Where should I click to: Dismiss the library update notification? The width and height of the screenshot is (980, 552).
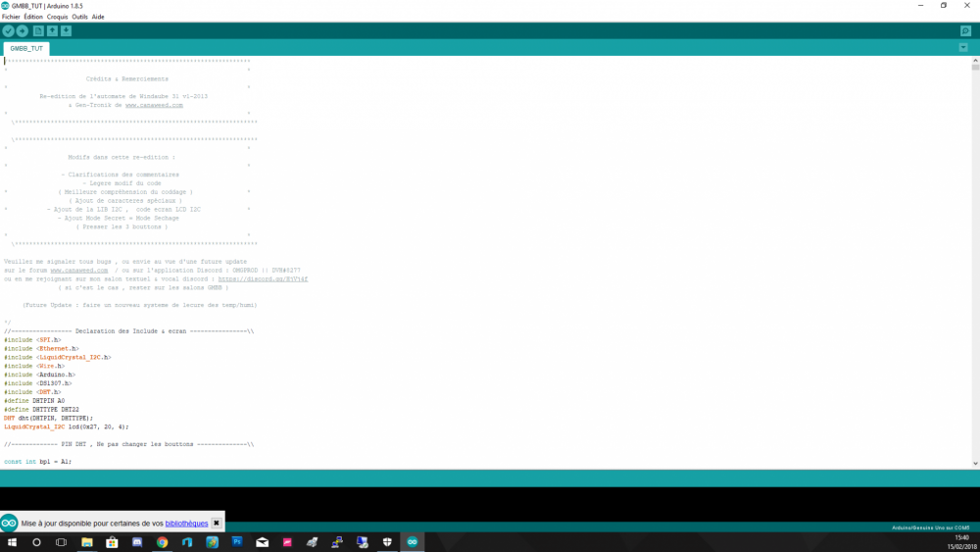pos(217,523)
